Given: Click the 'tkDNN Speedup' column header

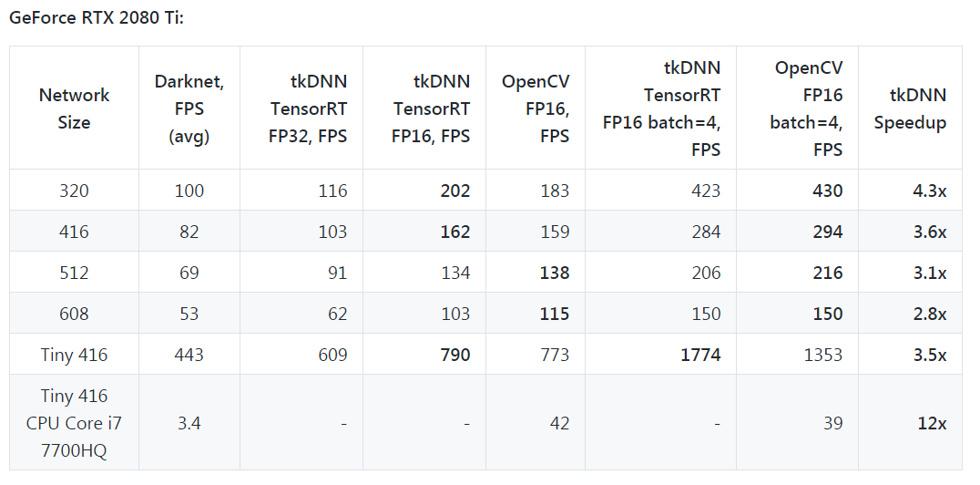Looking at the screenshot, I should (x=910, y=108).
